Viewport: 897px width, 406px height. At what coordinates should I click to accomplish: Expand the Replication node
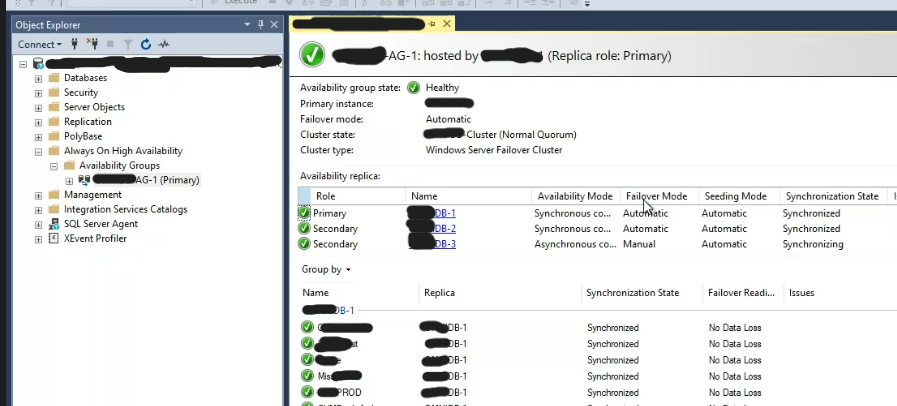(38, 122)
